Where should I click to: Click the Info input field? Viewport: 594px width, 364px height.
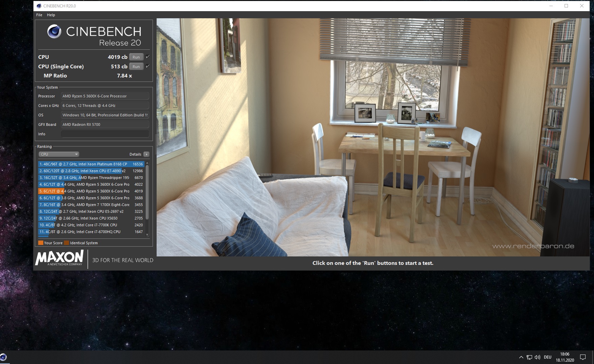point(105,134)
